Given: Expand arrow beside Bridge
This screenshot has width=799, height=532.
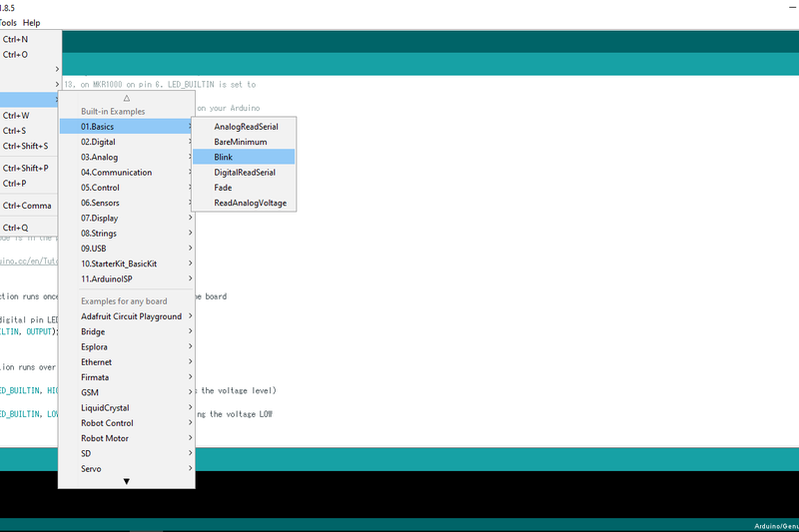Looking at the screenshot, I should coord(190,331).
